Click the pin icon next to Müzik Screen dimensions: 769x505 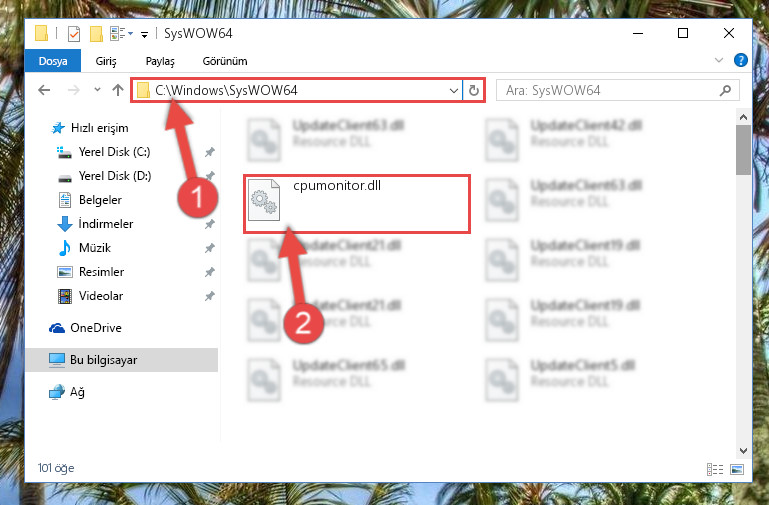click(210, 248)
